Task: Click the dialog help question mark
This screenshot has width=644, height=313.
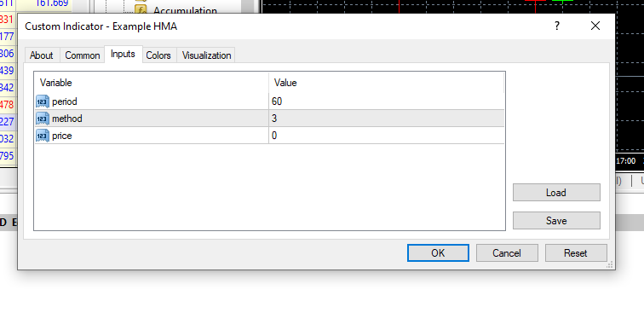Action: pyautogui.click(x=557, y=26)
